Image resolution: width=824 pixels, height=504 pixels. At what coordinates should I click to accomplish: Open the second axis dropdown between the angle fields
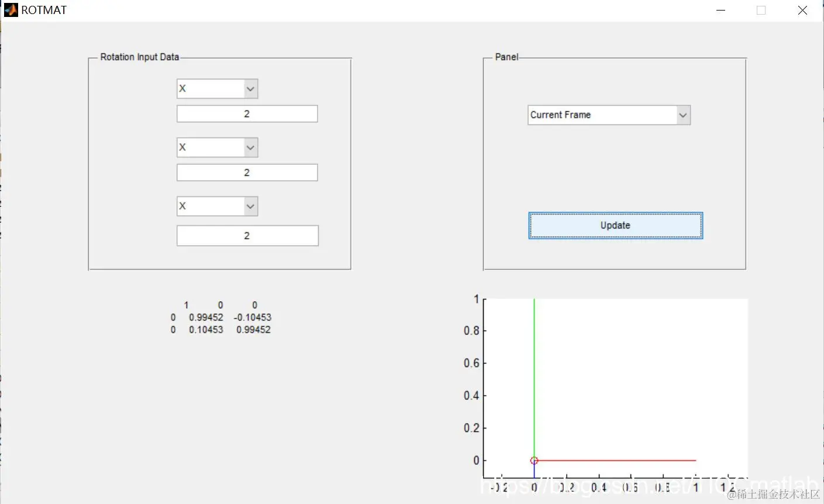click(x=217, y=147)
